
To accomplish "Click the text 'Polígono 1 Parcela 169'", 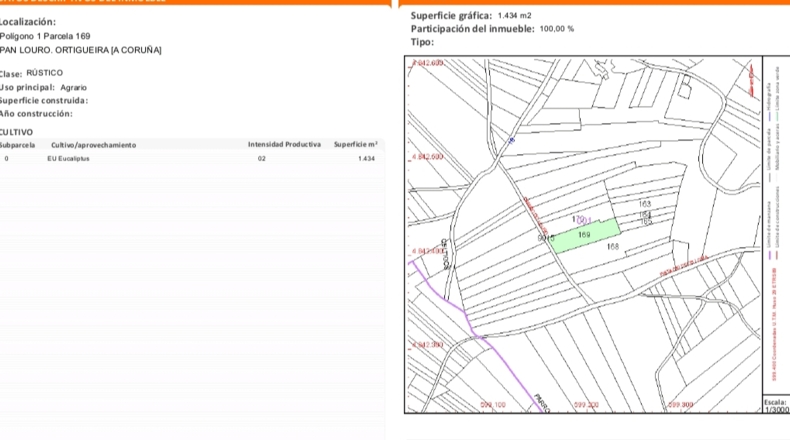I will 45,36.
